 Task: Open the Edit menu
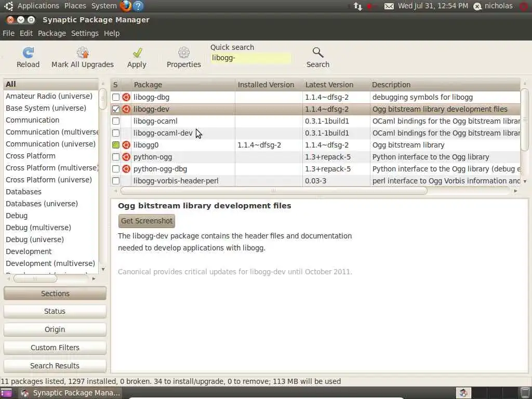pos(26,33)
